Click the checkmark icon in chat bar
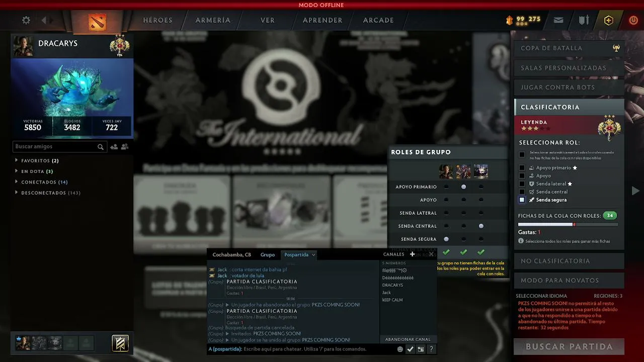The width and height of the screenshot is (644, 362). coord(411,349)
